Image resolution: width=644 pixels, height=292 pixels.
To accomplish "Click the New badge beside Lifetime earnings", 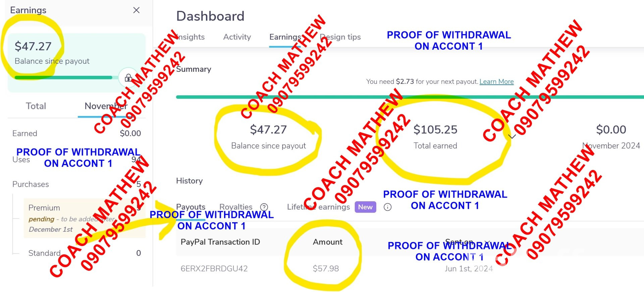I will [x=365, y=207].
